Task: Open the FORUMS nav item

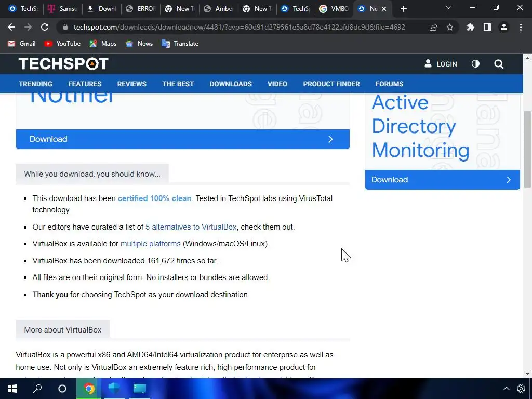Action: (389, 84)
